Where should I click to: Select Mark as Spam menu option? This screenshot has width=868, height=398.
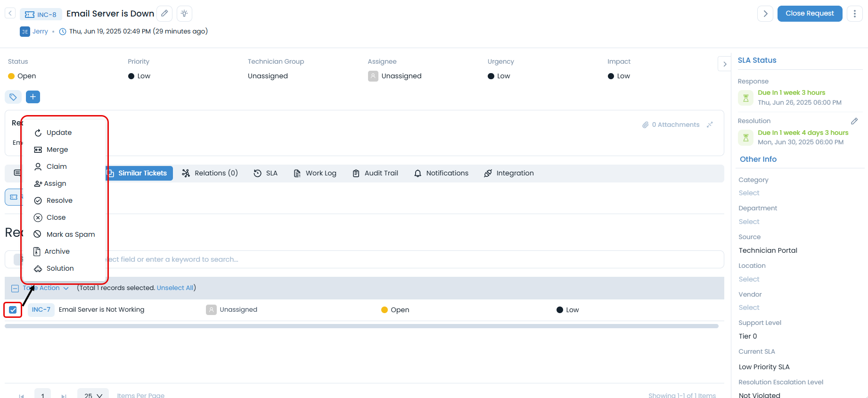click(70, 234)
